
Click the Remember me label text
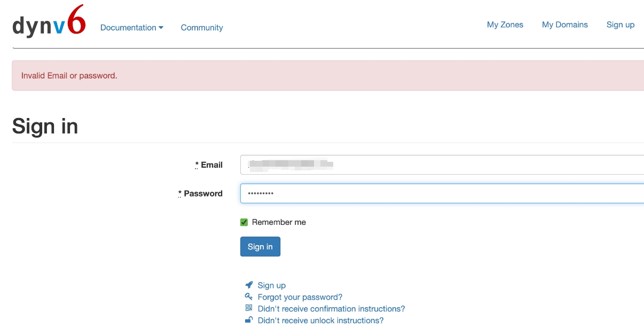(279, 222)
